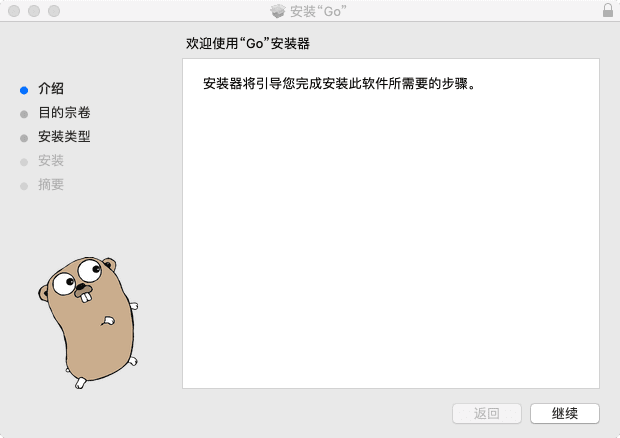620x438 pixels.
Task: Select the dimmed 摘要 step label
Action: [51, 185]
